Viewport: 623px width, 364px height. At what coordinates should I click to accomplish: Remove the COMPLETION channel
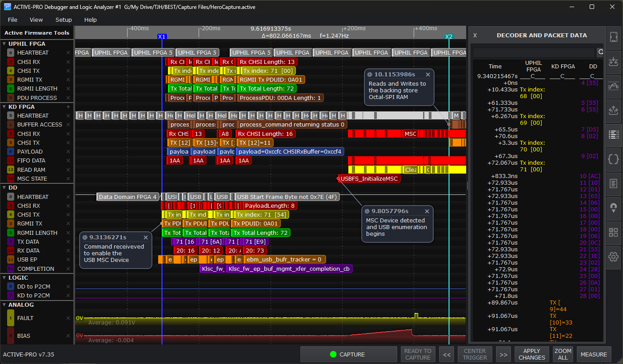tap(68, 269)
